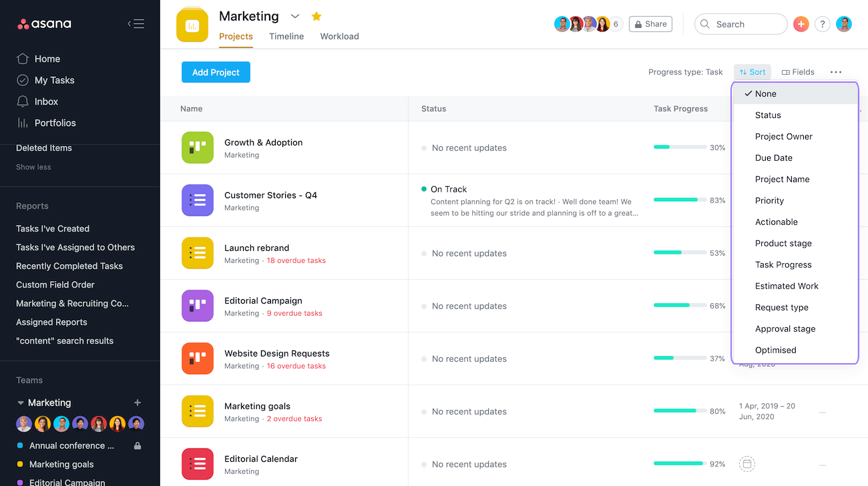Collapse the sidebar with hamburger icon
The height and width of the screenshot is (486, 868).
pos(136,24)
